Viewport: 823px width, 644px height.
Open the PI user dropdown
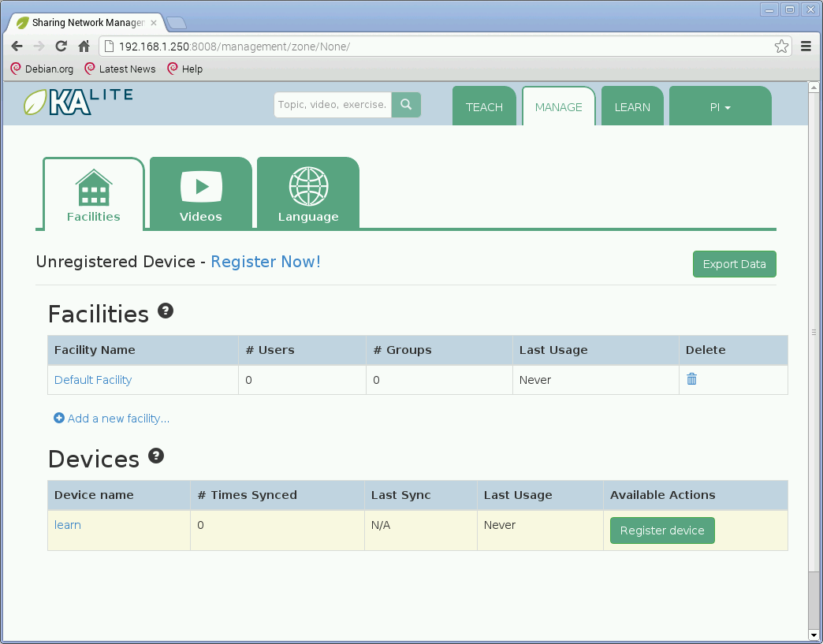720,107
